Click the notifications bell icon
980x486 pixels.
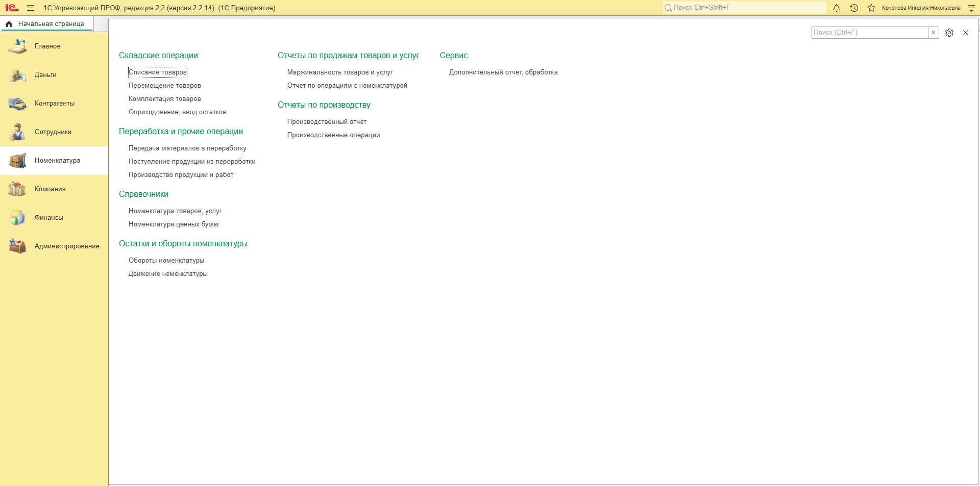(x=837, y=8)
